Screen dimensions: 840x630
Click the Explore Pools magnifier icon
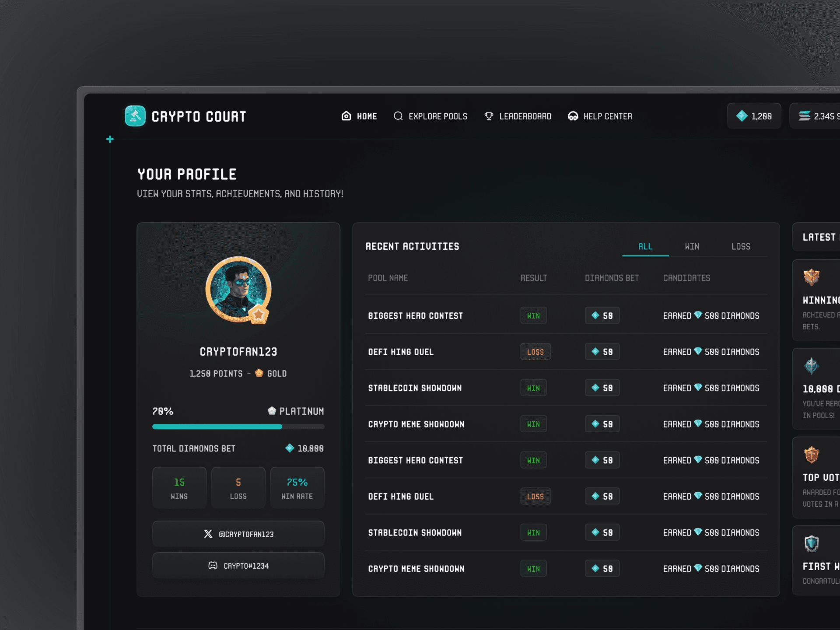pyautogui.click(x=398, y=116)
